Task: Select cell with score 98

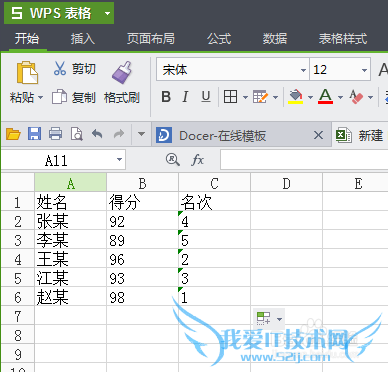Action: click(x=142, y=297)
